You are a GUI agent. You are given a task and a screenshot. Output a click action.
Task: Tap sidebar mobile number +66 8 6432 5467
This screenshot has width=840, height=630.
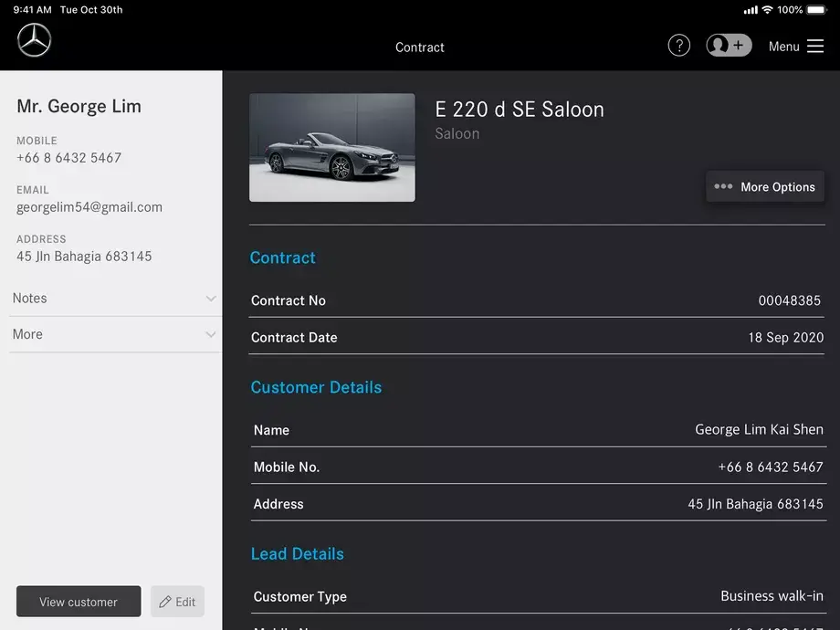click(69, 158)
